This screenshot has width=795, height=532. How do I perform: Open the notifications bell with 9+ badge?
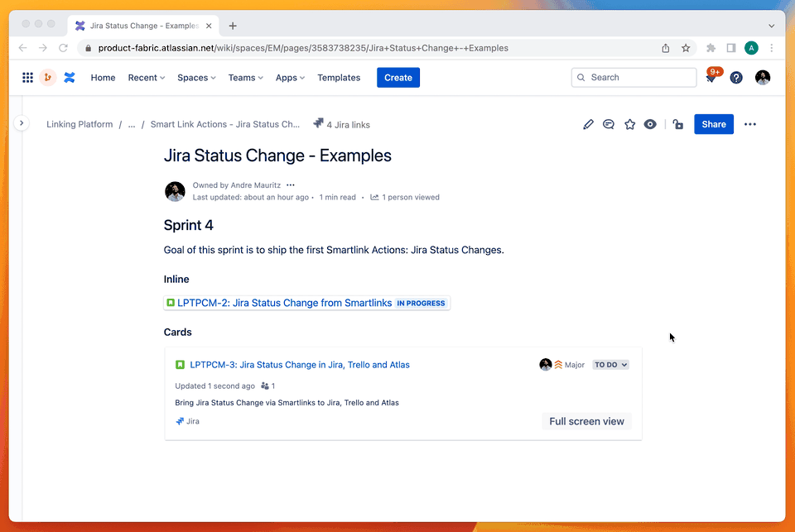coord(712,77)
